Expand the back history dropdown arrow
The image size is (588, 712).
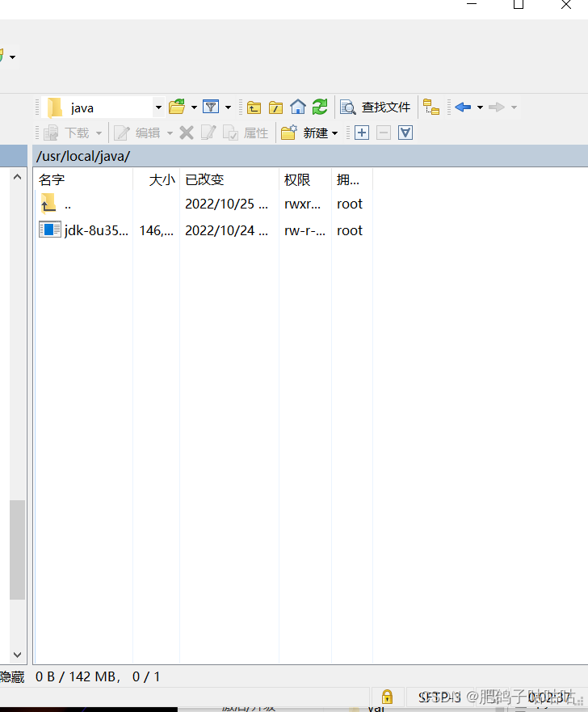(480, 107)
